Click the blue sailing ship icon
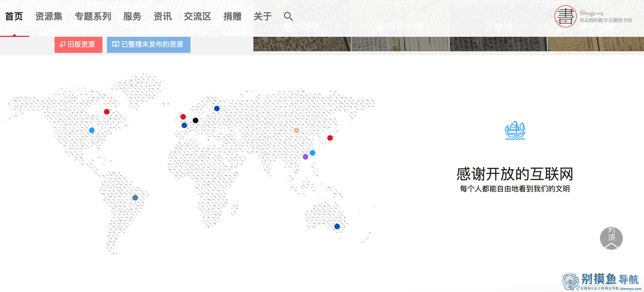 pos(515,130)
